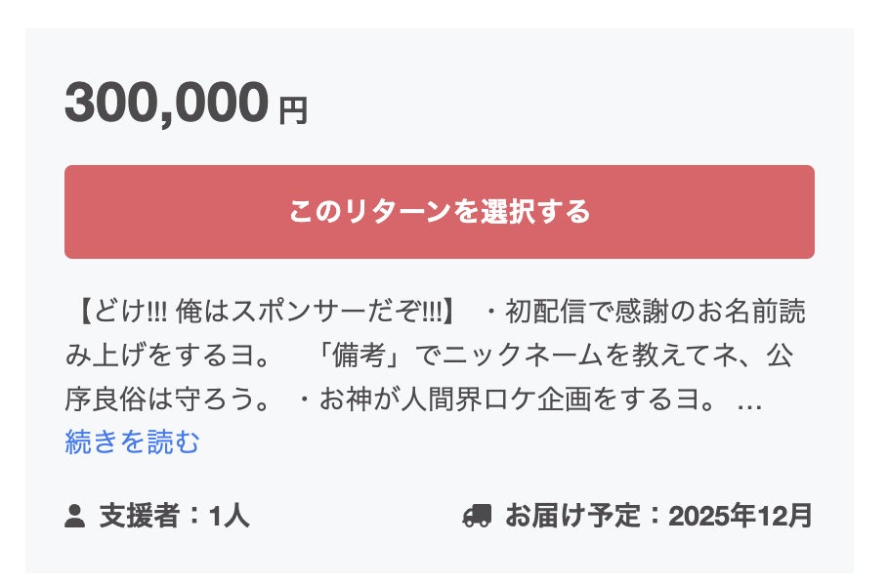
Task: Click the 初配信で感謝のお名前読 text
Action: pos(656,314)
